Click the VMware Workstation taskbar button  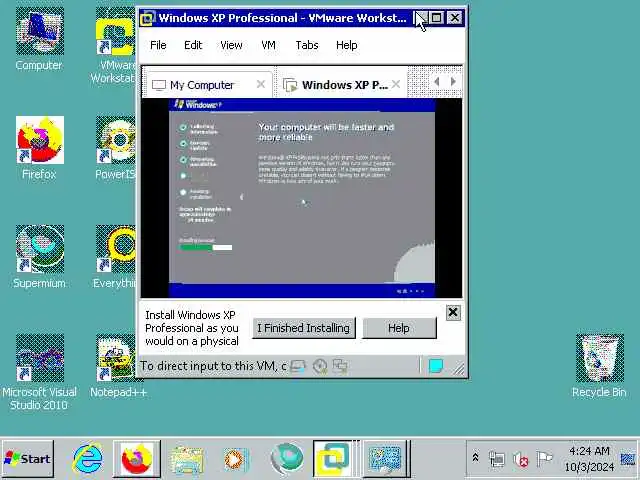(335, 459)
